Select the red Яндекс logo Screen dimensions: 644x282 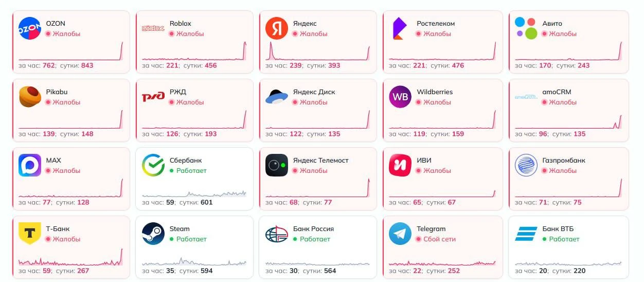[x=277, y=28]
